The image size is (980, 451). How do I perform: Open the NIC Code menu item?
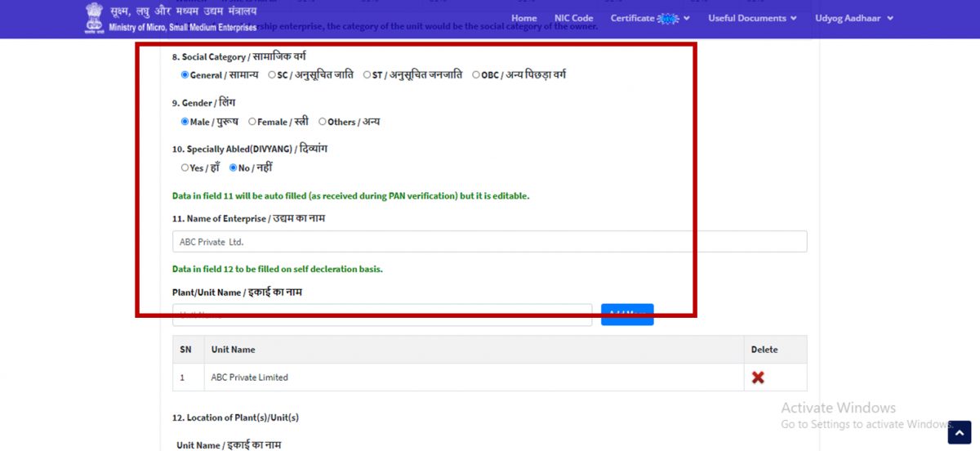[x=573, y=18]
